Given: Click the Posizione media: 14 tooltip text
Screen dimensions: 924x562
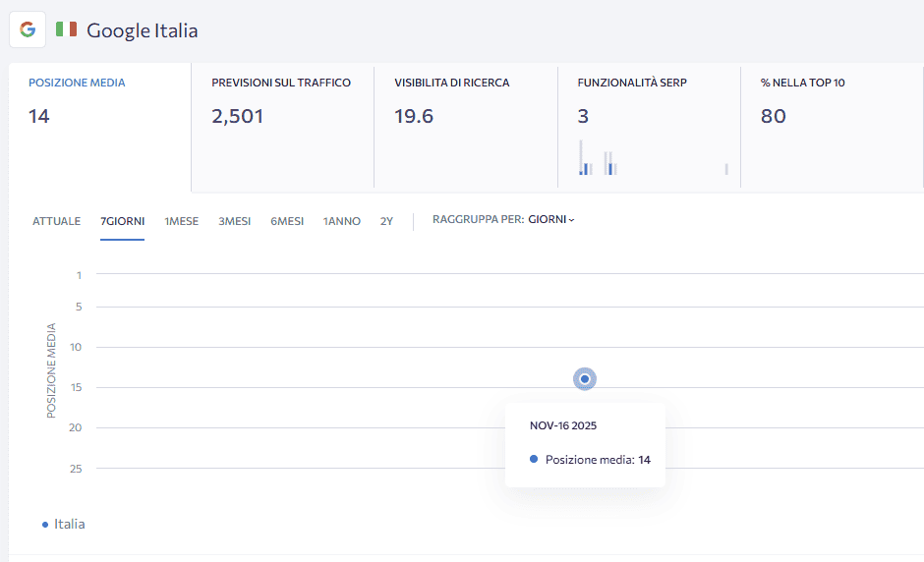Looking at the screenshot, I should [598, 460].
